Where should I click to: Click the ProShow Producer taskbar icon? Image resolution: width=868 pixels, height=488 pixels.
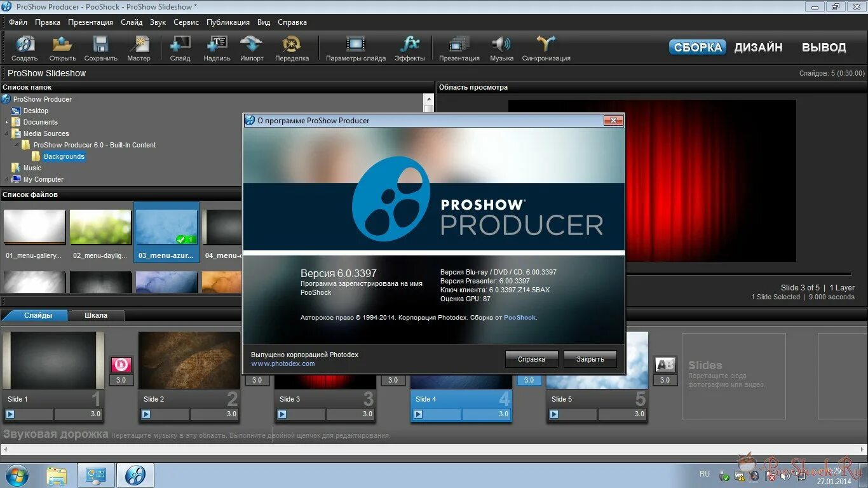[135, 475]
